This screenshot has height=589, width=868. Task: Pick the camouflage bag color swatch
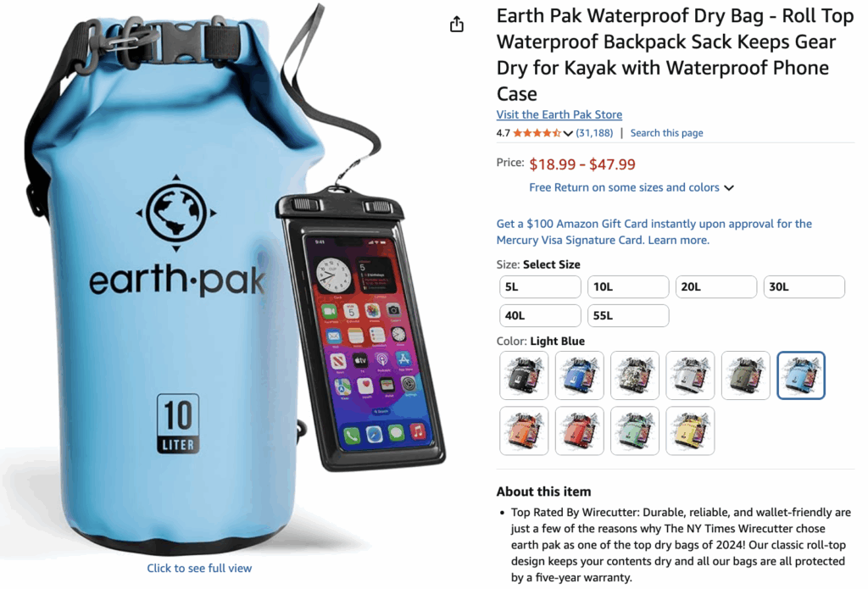tap(634, 375)
